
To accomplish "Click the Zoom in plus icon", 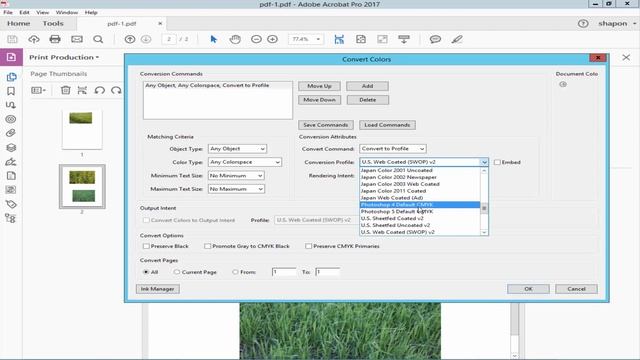I will click(272, 39).
